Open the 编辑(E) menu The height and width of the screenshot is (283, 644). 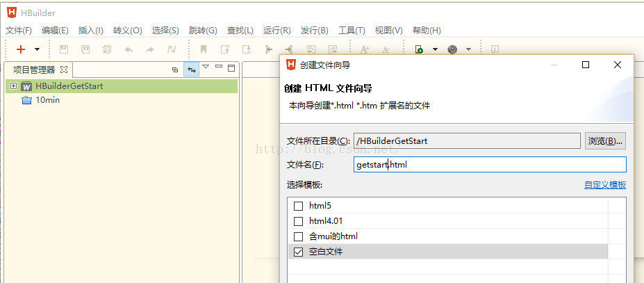click(55, 31)
